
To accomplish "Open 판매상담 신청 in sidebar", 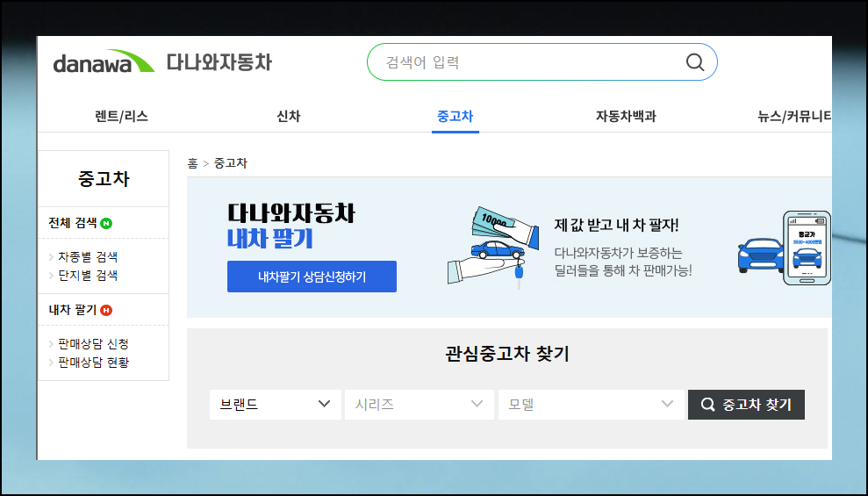I will pyautogui.click(x=93, y=344).
